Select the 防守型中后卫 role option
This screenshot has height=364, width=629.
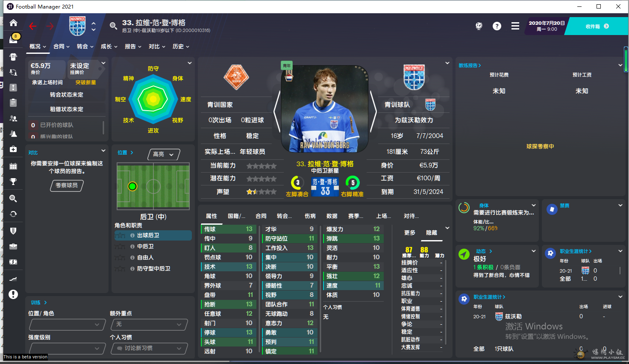(153, 269)
